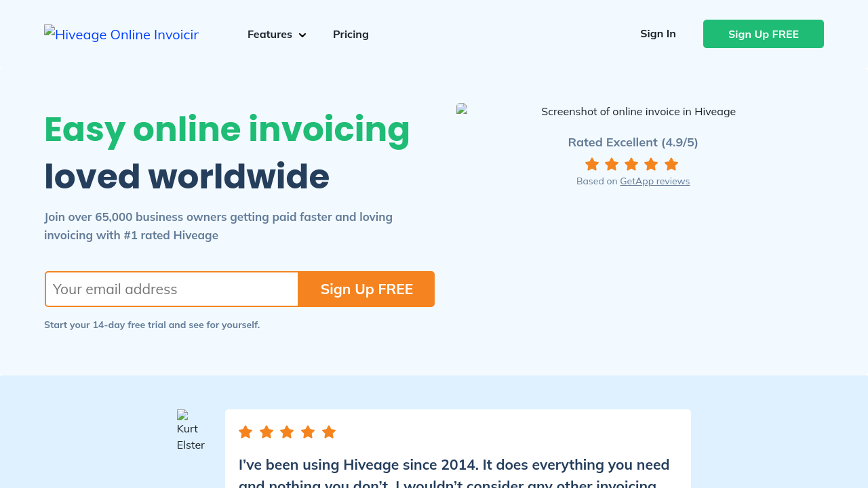This screenshot has height=488, width=868.
Task: Click the first star in Kurt's testimonial
Action: (245, 432)
